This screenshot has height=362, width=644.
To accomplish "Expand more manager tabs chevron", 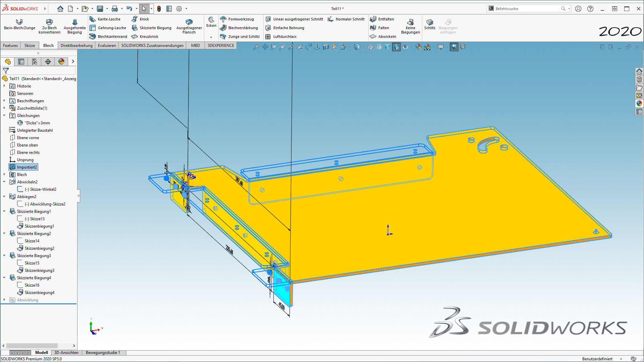I will [73, 62].
